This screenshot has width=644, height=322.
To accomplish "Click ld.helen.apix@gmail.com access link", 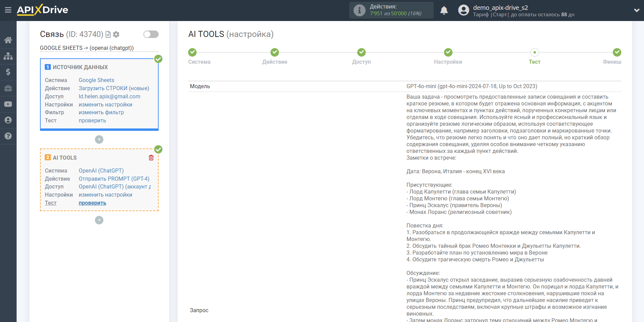I will pos(109,96).
